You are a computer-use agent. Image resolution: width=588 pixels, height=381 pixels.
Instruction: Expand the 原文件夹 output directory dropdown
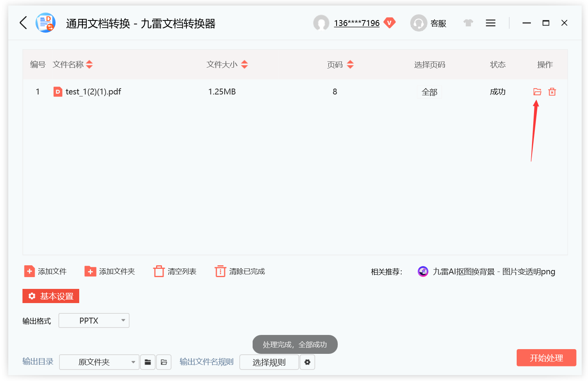point(99,362)
